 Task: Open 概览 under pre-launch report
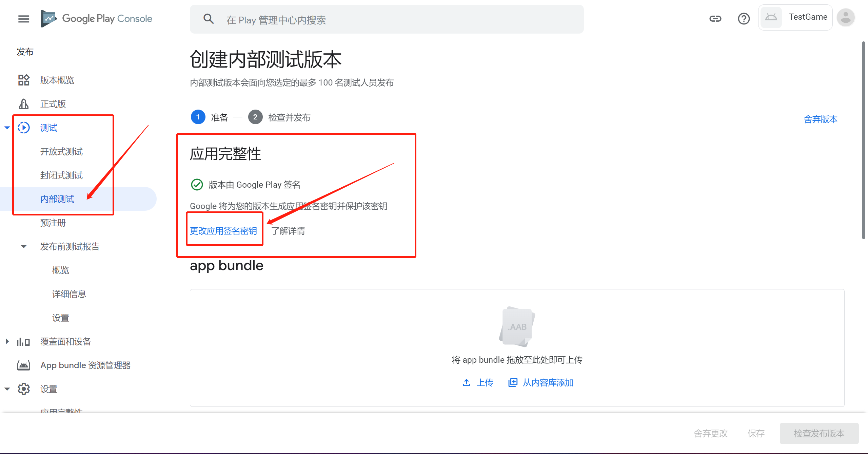[x=61, y=270]
